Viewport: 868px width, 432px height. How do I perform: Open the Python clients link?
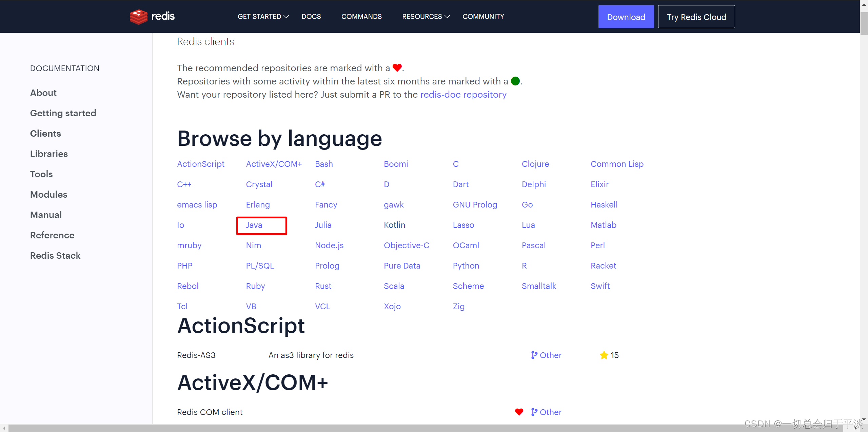click(x=466, y=266)
